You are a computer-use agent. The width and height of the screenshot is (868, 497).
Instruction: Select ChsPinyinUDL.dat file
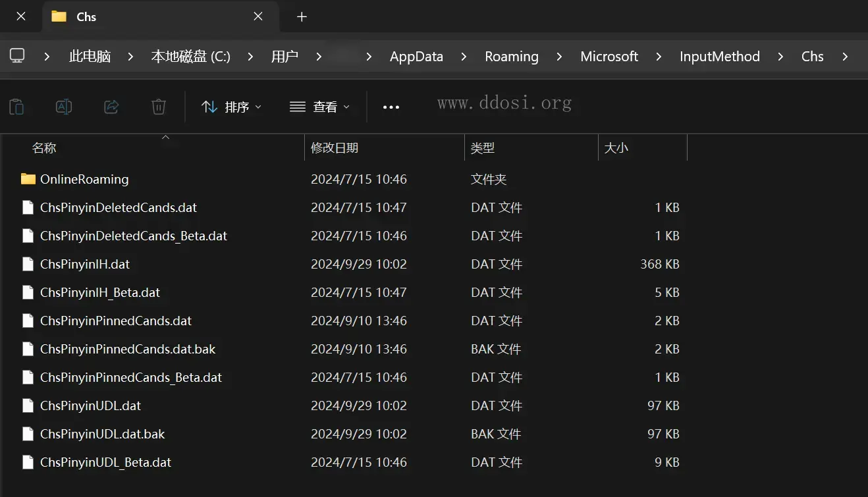point(90,405)
